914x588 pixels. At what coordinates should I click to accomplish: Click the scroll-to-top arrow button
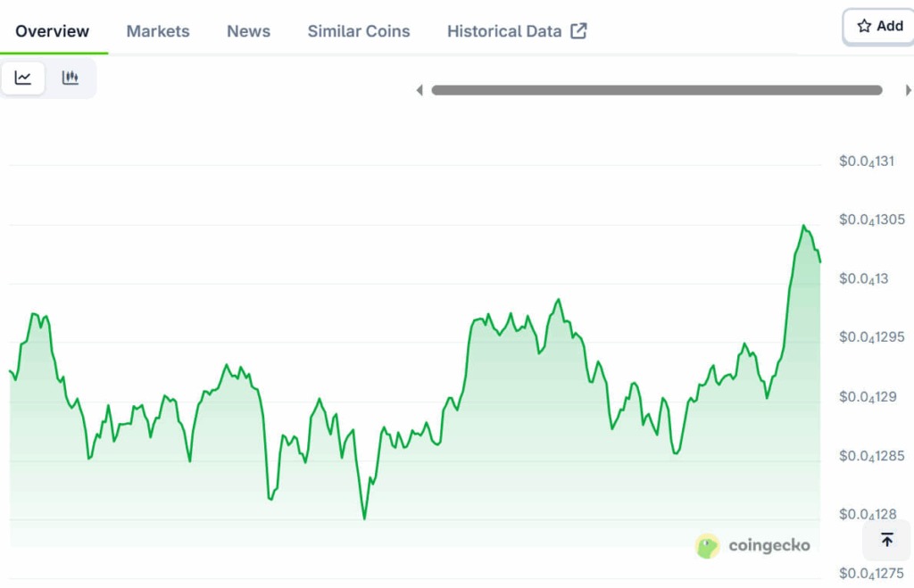coord(886,540)
